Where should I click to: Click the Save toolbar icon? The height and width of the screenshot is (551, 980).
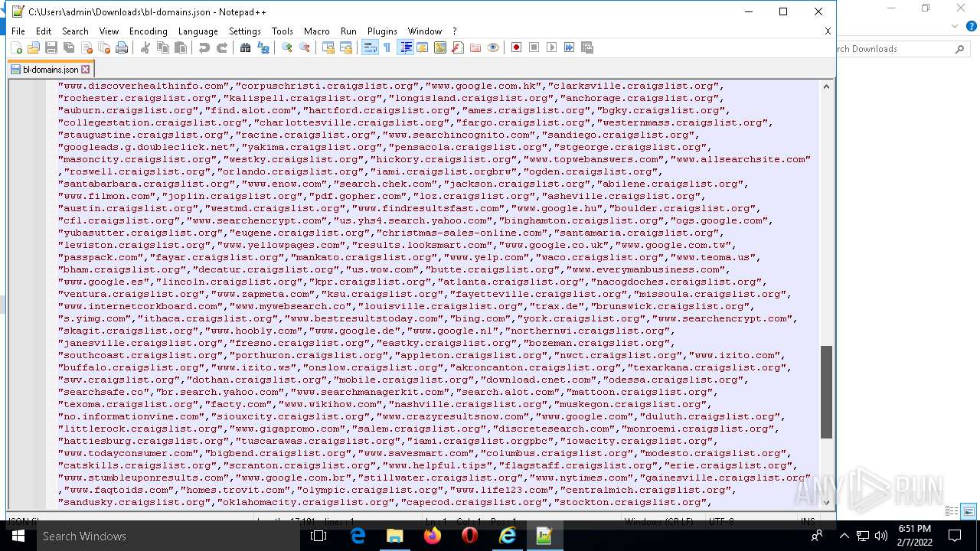pyautogui.click(x=51, y=47)
